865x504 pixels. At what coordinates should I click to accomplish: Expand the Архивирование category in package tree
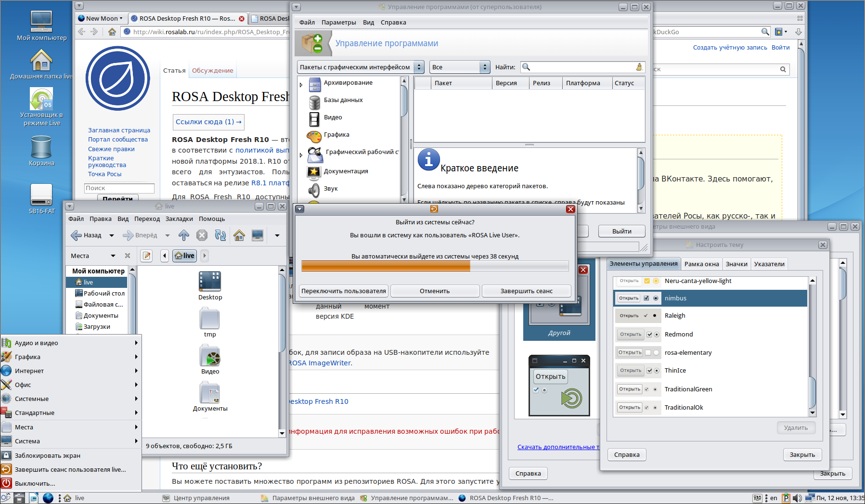pos(301,85)
